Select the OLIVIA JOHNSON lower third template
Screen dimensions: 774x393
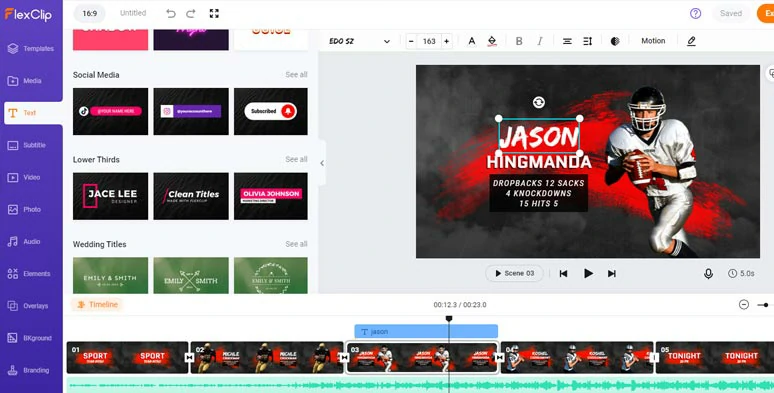coord(271,196)
